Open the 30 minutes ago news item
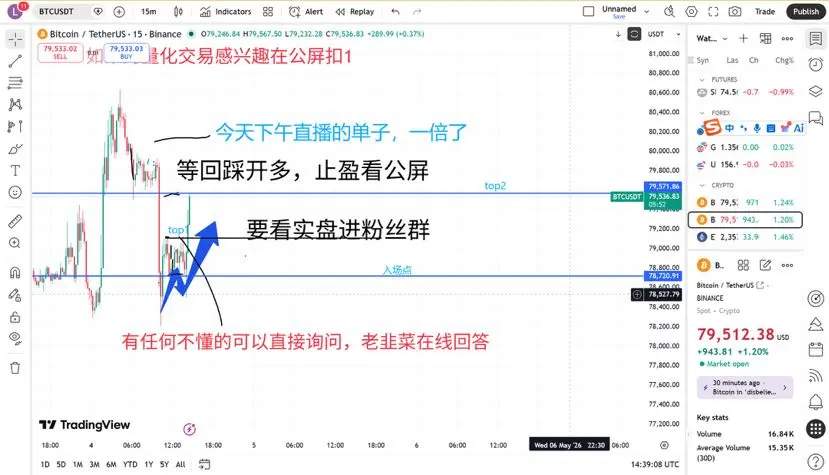The image size is (829, 475). [x=745, y=388]
